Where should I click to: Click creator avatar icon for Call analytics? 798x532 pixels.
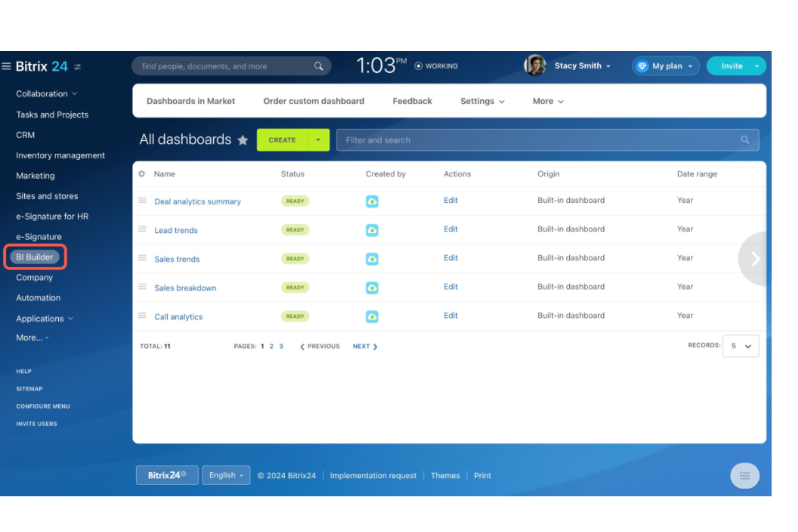pos(372,317)
